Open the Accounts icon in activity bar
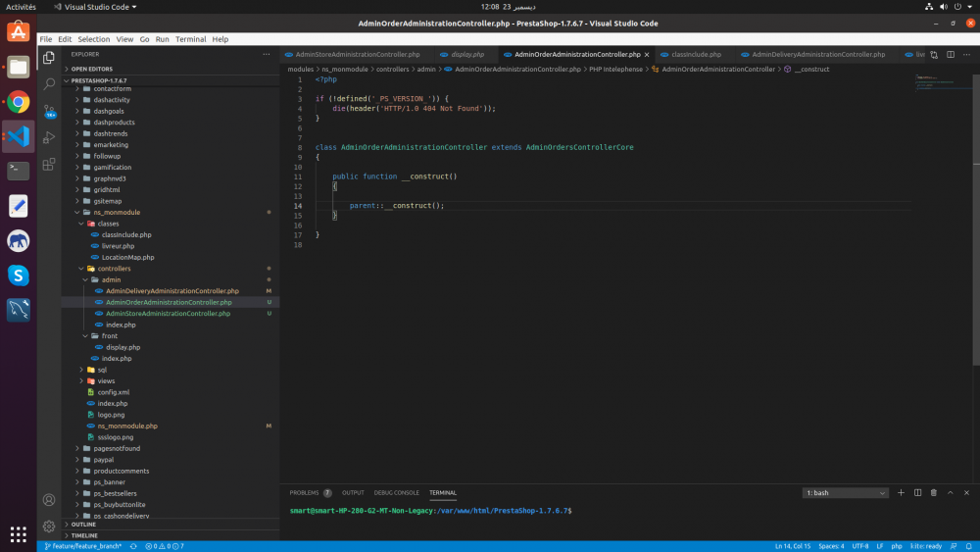The width and height of the screenshot is (980, 552). [x=49, y=500]
